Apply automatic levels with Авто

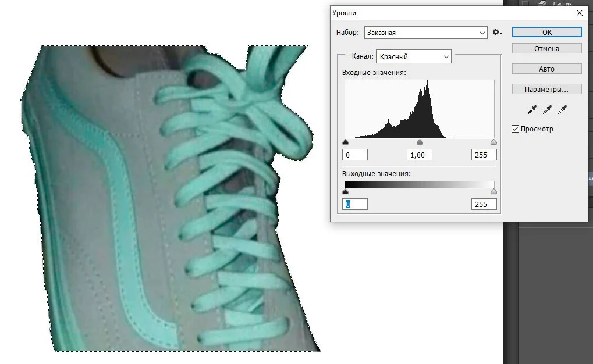point(546,69)
